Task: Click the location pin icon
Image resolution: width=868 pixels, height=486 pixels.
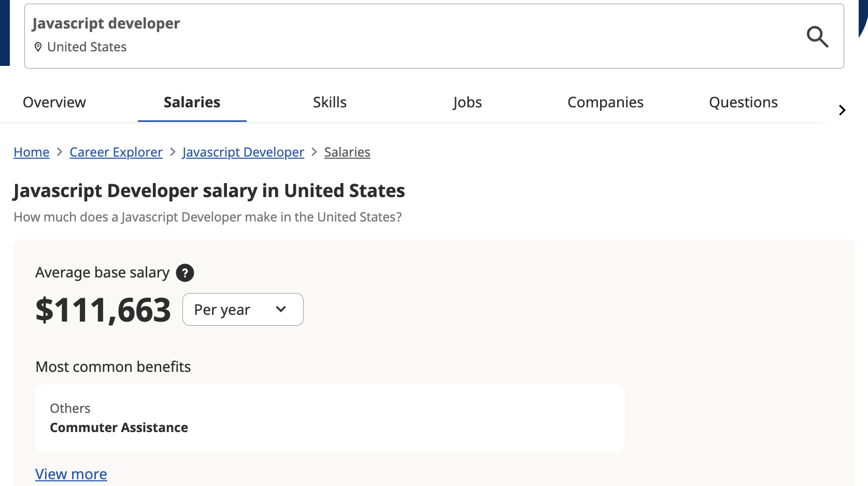Action: pyautogui.click(x=38, y=47)
